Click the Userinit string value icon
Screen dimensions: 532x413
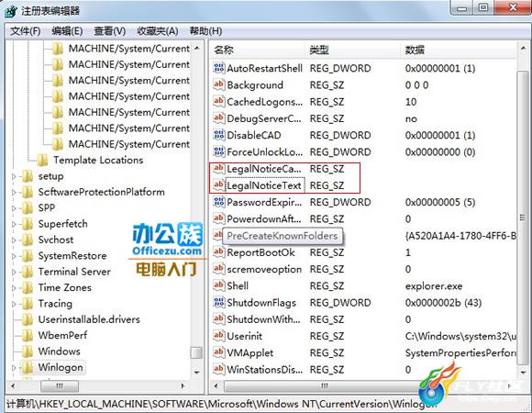(x=219, y=336)
